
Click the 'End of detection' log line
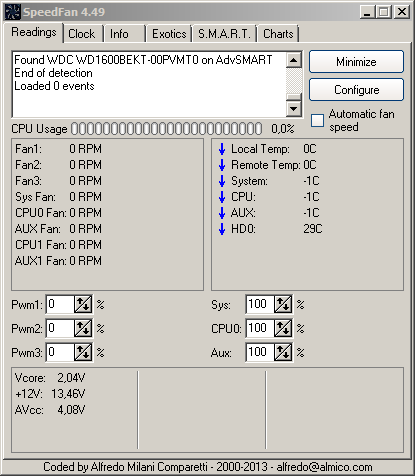[53, 73]
